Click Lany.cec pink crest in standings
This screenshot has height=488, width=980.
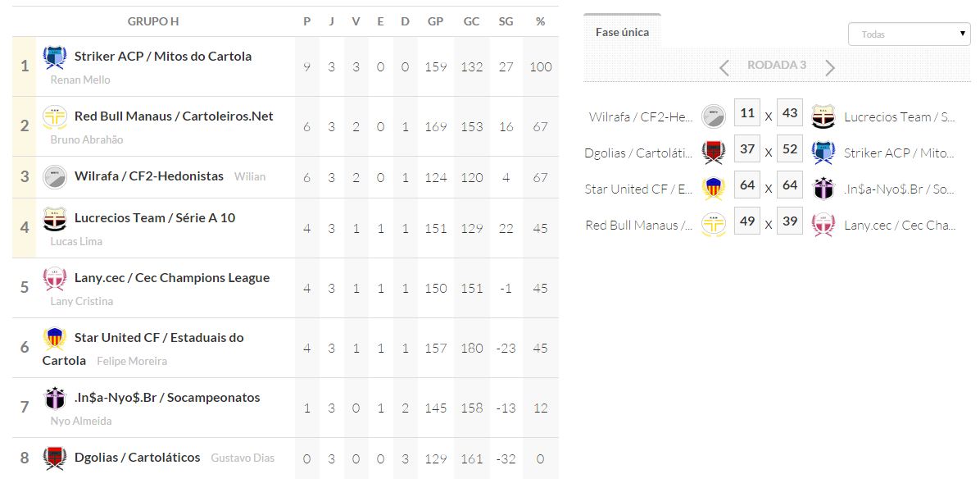(55, 279)
